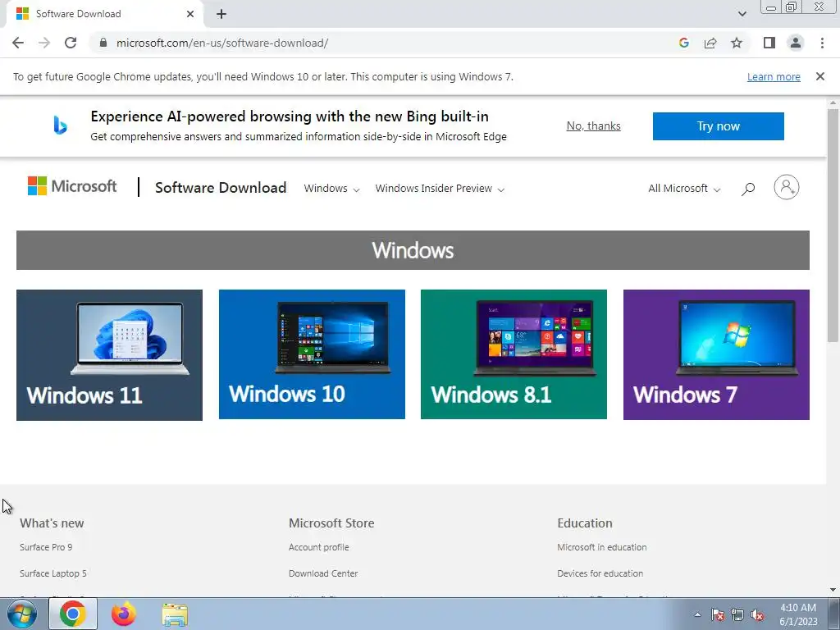The height and width of the screenshot is (630, 840).
Task: Decline with No, thanks link
Action: [x=594, y=126]
